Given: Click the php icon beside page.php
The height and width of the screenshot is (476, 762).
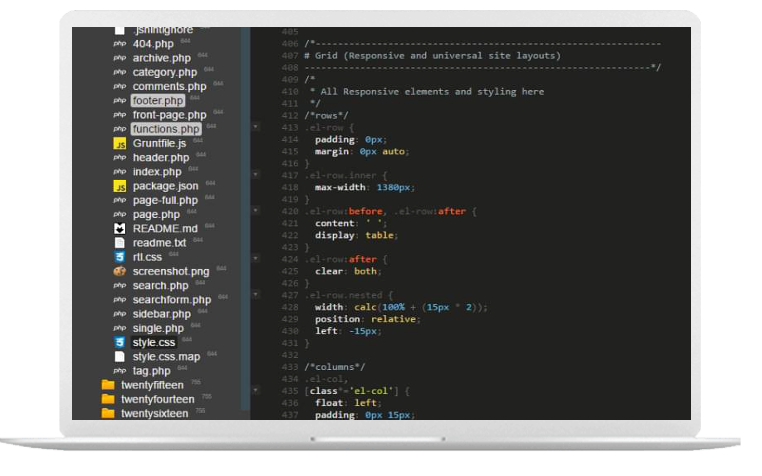Looking at the screenshot, I should pyautogui.click(x=120, y=214).
